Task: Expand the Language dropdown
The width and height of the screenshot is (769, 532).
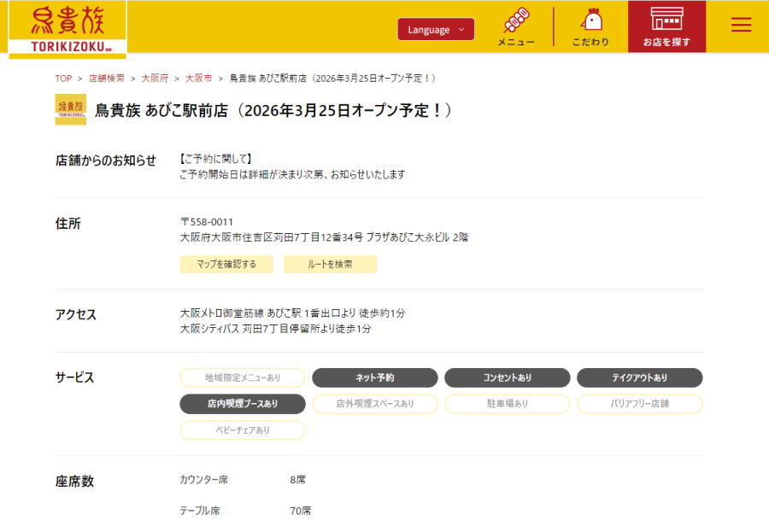Action: (436, 30)
